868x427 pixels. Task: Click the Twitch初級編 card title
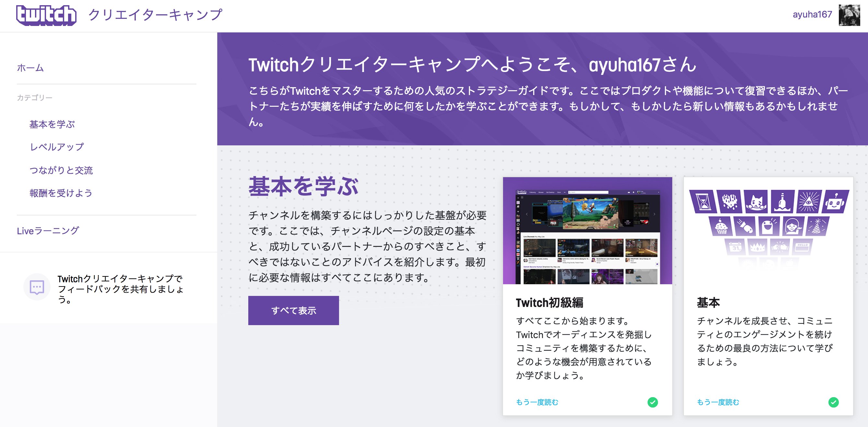coord(550,302)
